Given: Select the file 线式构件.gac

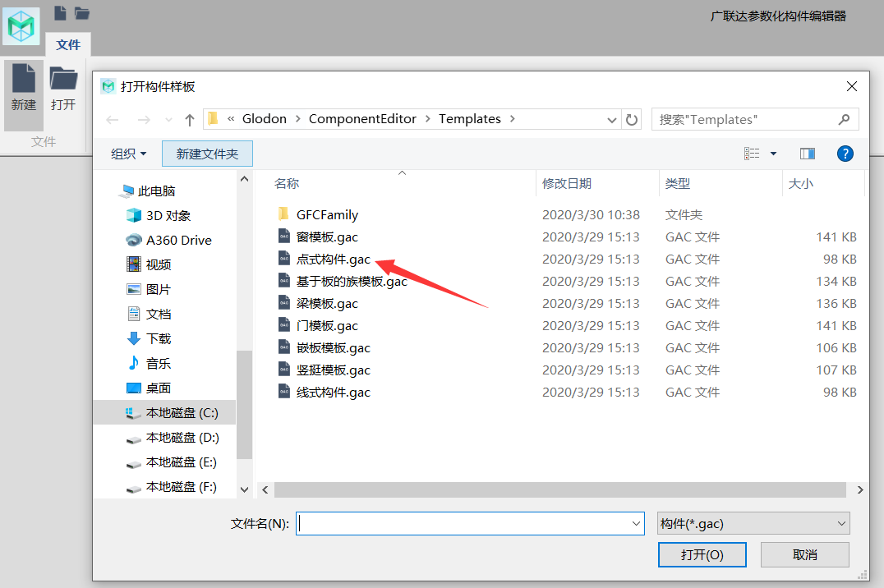Looking at the screenshot, I should click(x=325, y=393).
